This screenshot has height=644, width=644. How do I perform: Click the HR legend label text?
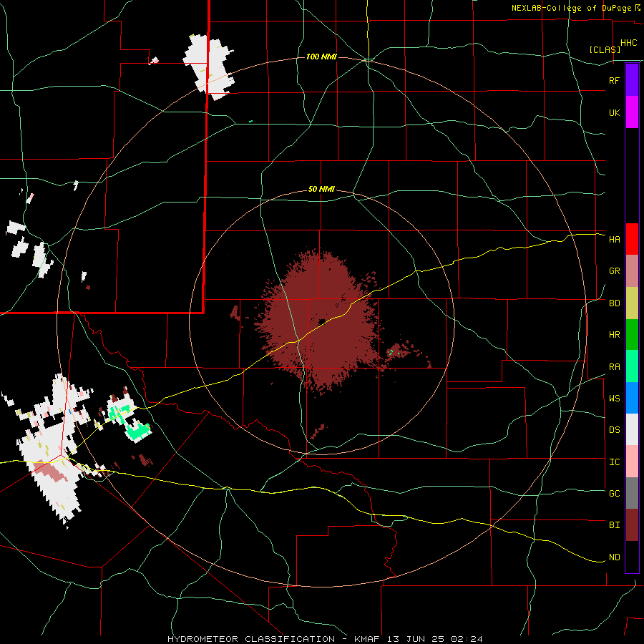tap(614, 335)
